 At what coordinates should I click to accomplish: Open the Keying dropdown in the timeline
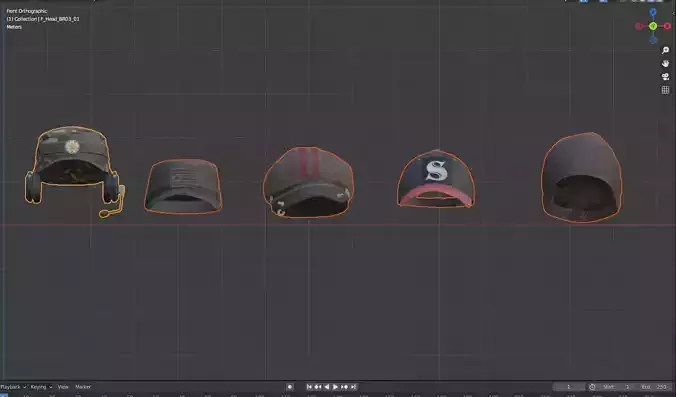tap(41, 387)
